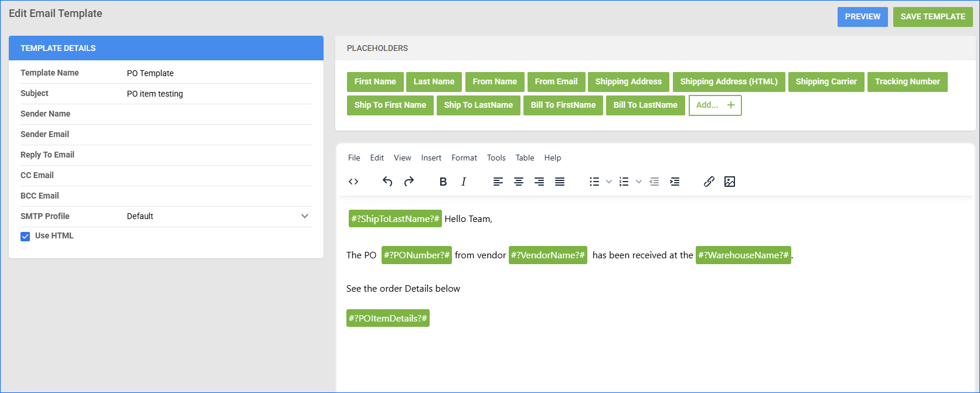Click the Sender Name field
The width and height of the screenshot is (980, 393).
(219, 114)
